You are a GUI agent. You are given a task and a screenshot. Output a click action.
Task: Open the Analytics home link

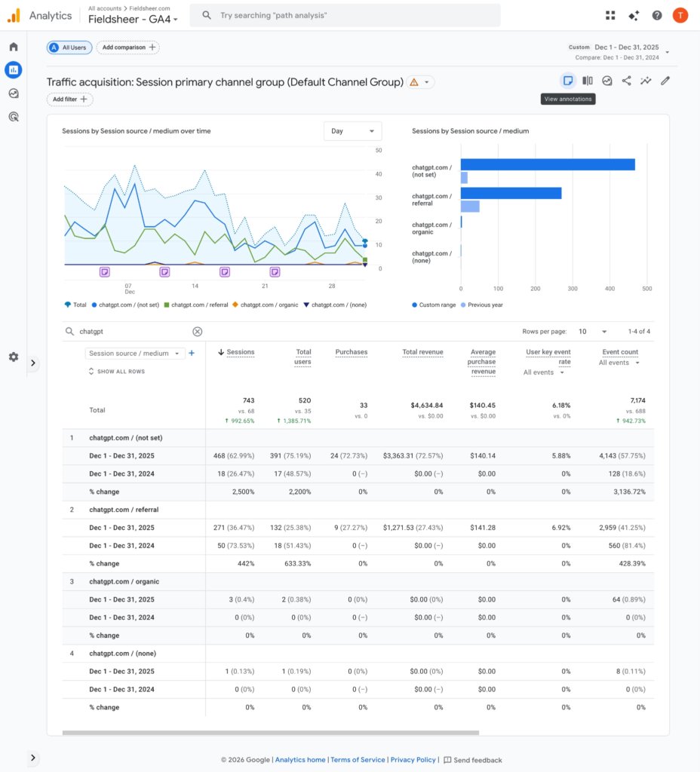(300, 760)
